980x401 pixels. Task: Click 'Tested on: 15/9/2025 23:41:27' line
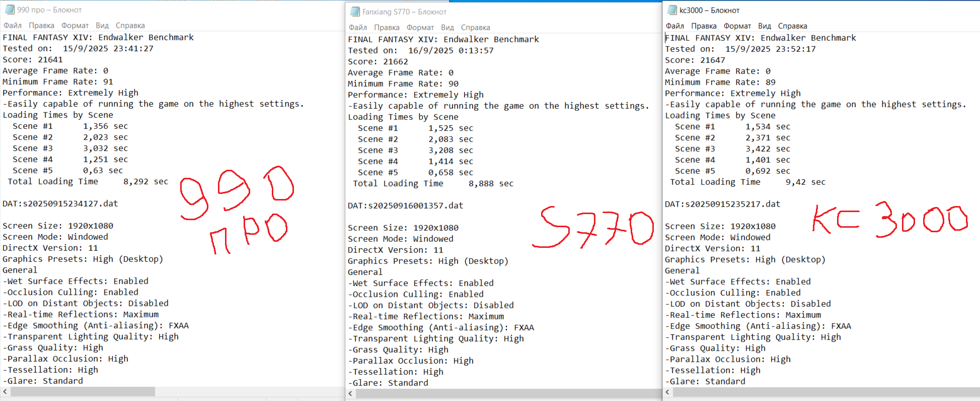click(x=78, y=48)
